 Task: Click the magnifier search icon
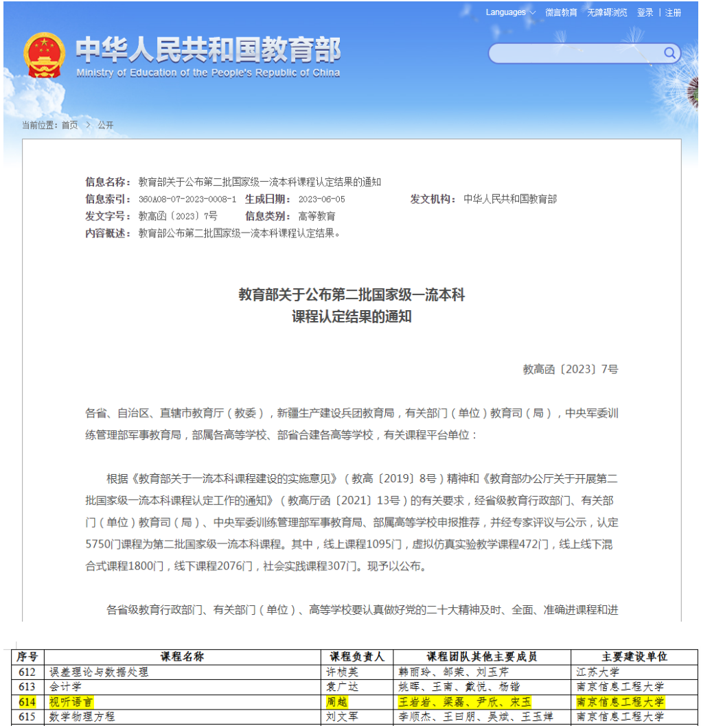coord(669,54)
